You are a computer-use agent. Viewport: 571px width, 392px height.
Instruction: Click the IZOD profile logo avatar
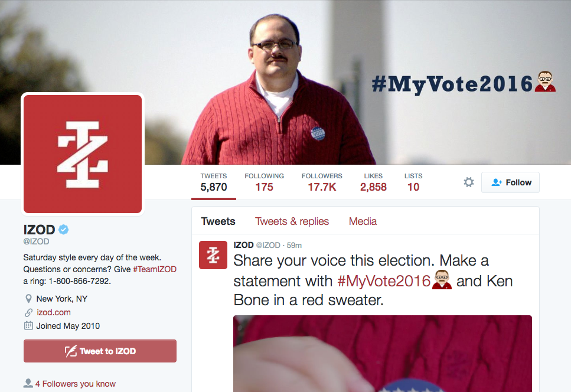pyautogui.click(x=83, y=153)
